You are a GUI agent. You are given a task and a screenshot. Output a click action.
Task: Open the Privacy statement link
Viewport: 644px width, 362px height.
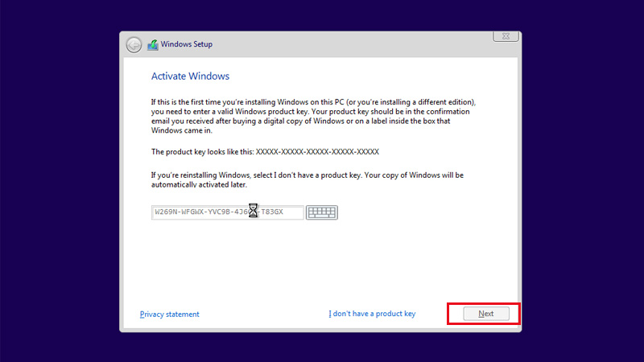pyautogui.click(x=169, y=315)
